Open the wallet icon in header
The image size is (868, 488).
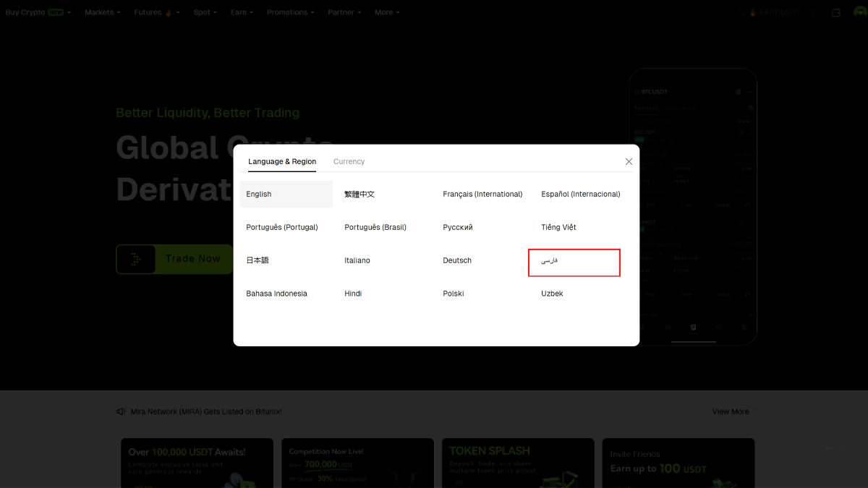click(836, 12)
